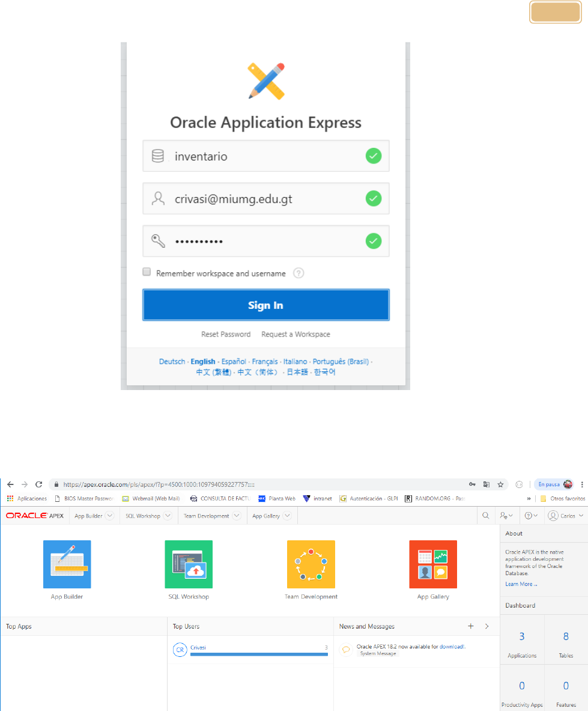
Task: Click the Crivasi top user progress bar
Action: coord(259,655)
